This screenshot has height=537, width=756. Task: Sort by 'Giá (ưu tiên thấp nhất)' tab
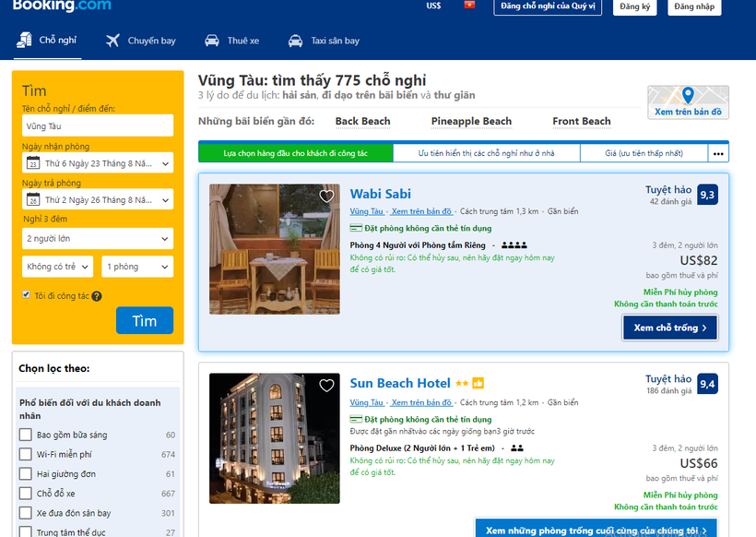pos(644,153)
